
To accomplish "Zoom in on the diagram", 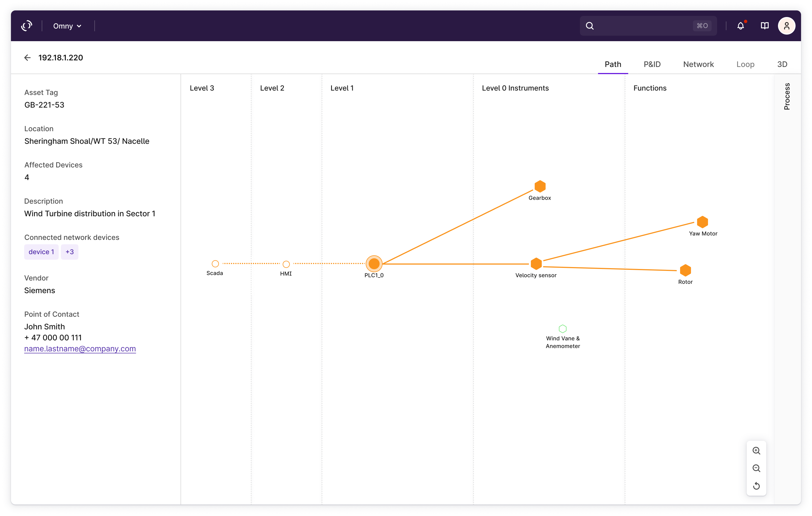I will click(756, 451).
